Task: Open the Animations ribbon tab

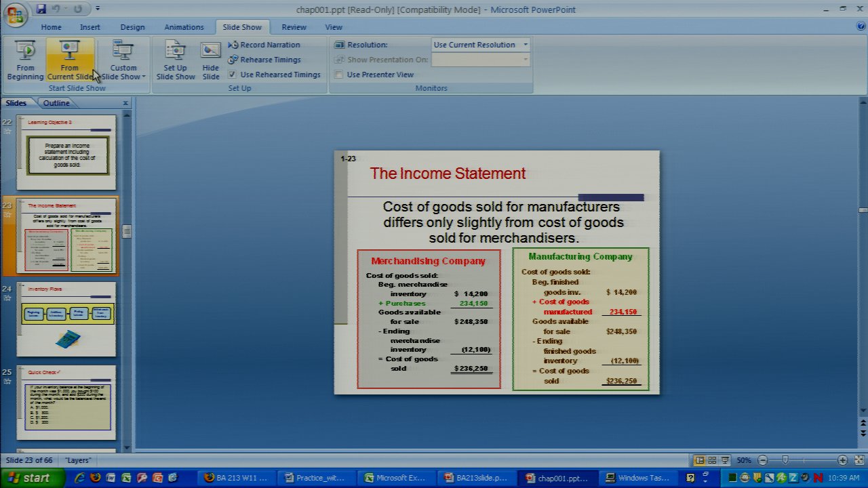Action: click(184, 27)
